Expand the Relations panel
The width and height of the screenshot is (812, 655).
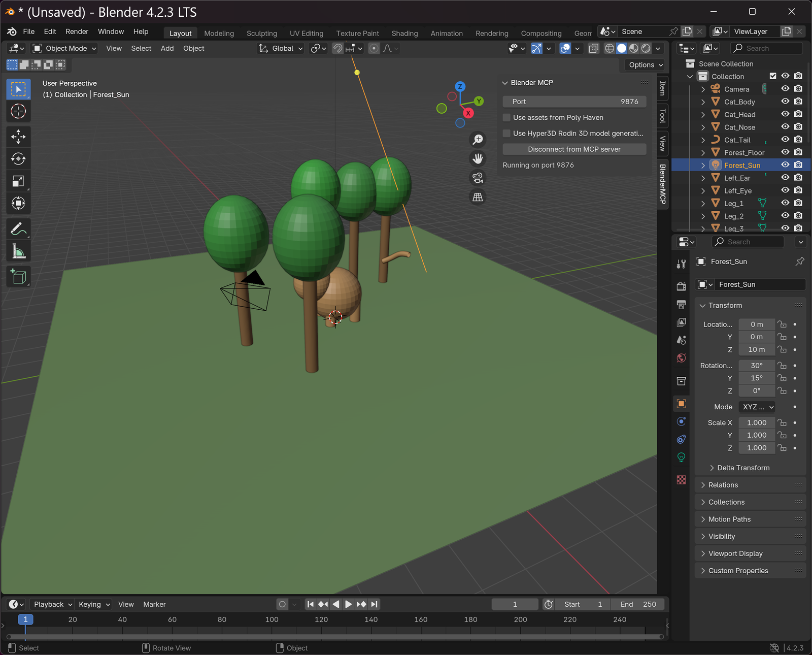750,485
